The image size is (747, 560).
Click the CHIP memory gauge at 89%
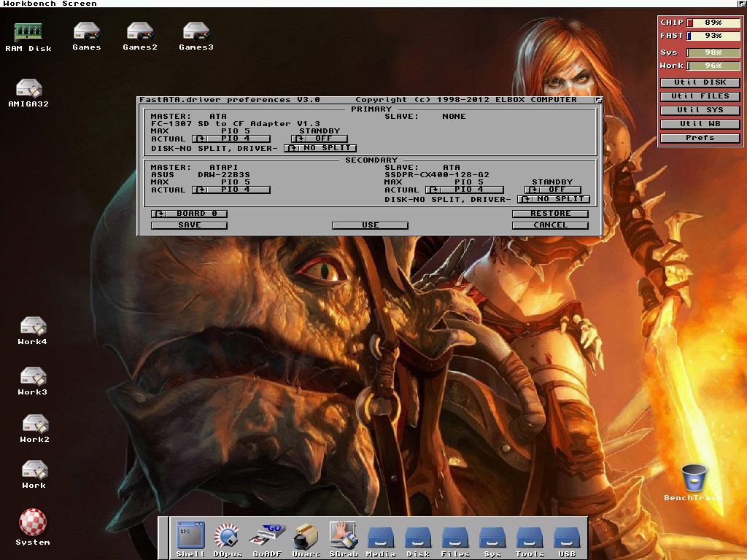pos(713,23)
